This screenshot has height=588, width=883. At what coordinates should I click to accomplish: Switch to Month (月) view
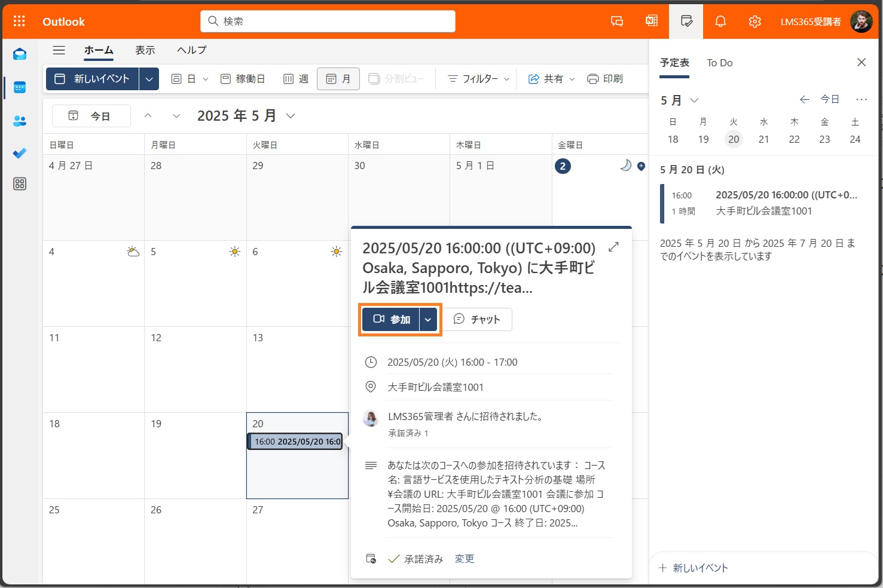338,79
